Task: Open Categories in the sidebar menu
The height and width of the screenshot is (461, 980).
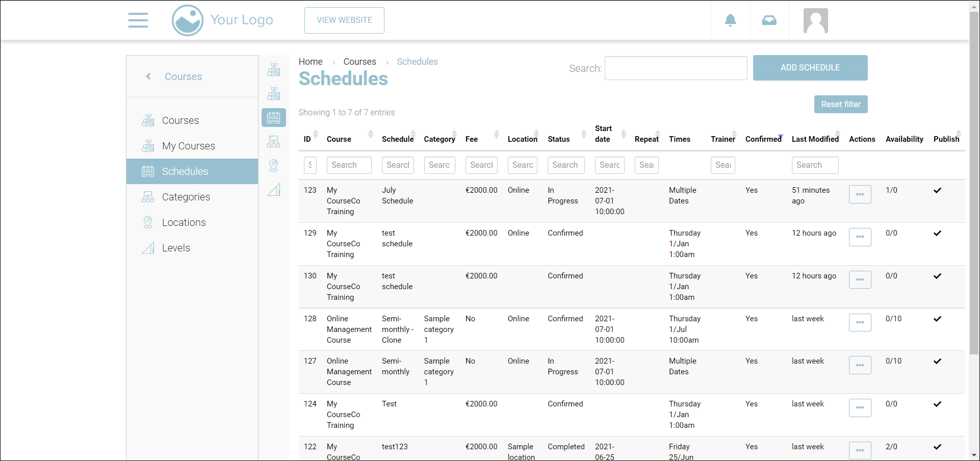Action: (186, 197)
